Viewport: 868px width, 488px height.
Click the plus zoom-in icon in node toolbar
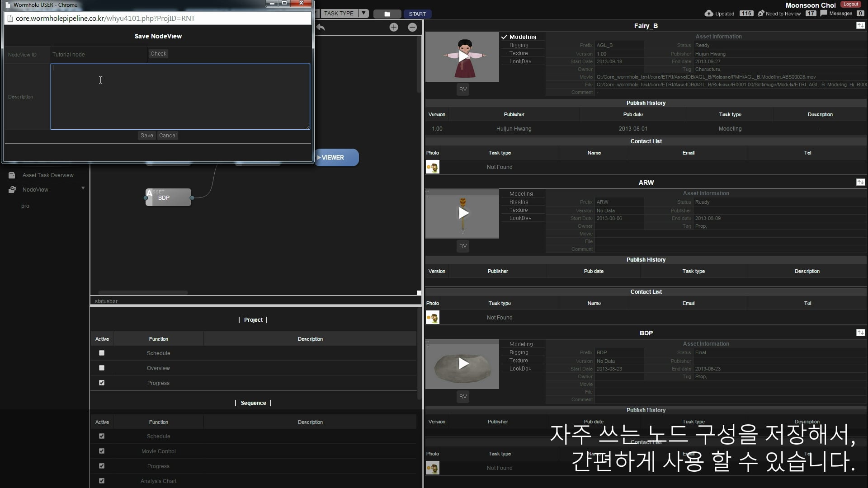(394, 27)
